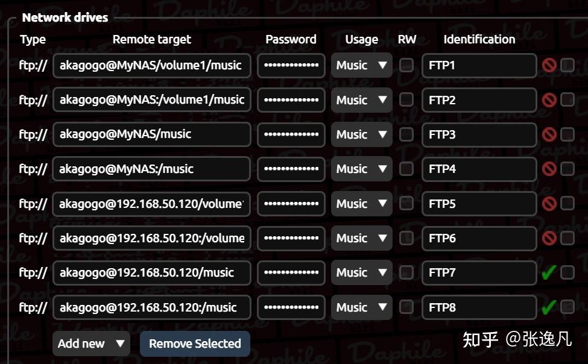This screenshot has height=364, width=588.
Task: Click the red error icon beside FTP2
Action: (549, 100)
